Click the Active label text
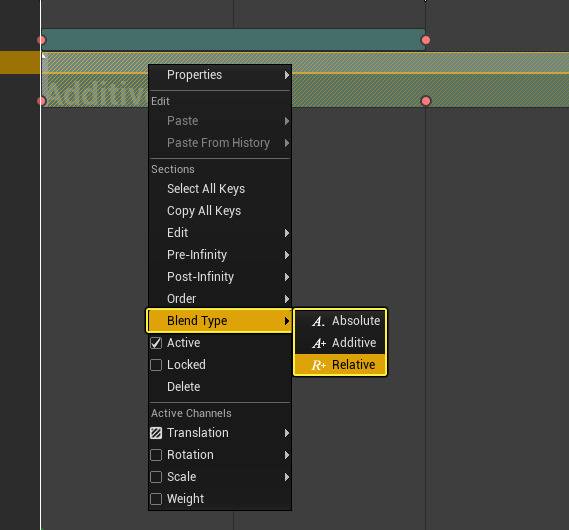The image size is (569, 530). pyautogui.click(x=184, y=343)
